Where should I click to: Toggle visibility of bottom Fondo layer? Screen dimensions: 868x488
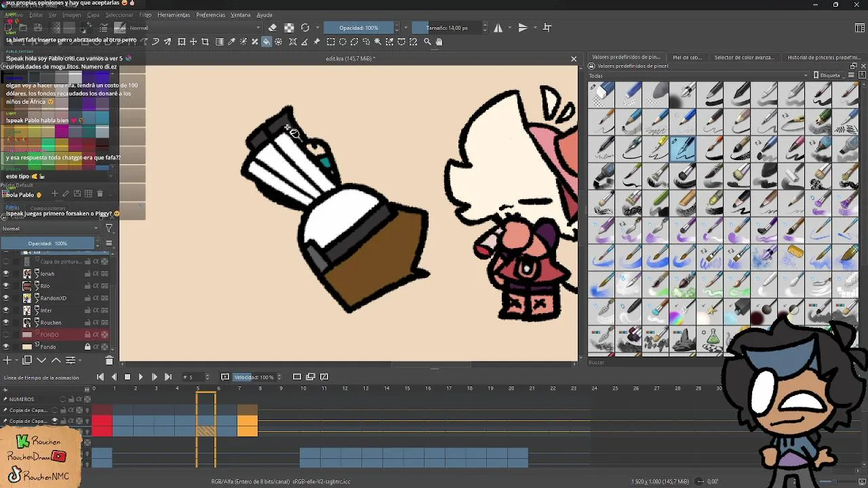[x=6, y=347]
